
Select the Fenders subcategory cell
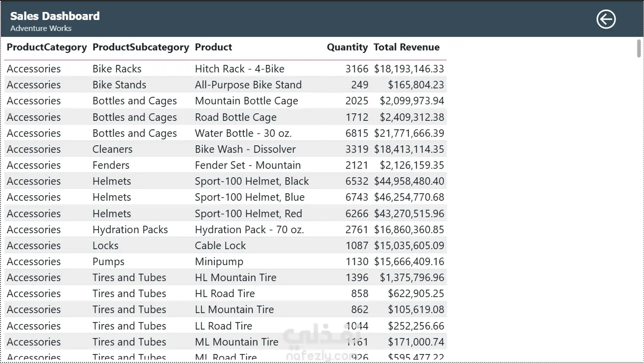[x=111, y=165]
